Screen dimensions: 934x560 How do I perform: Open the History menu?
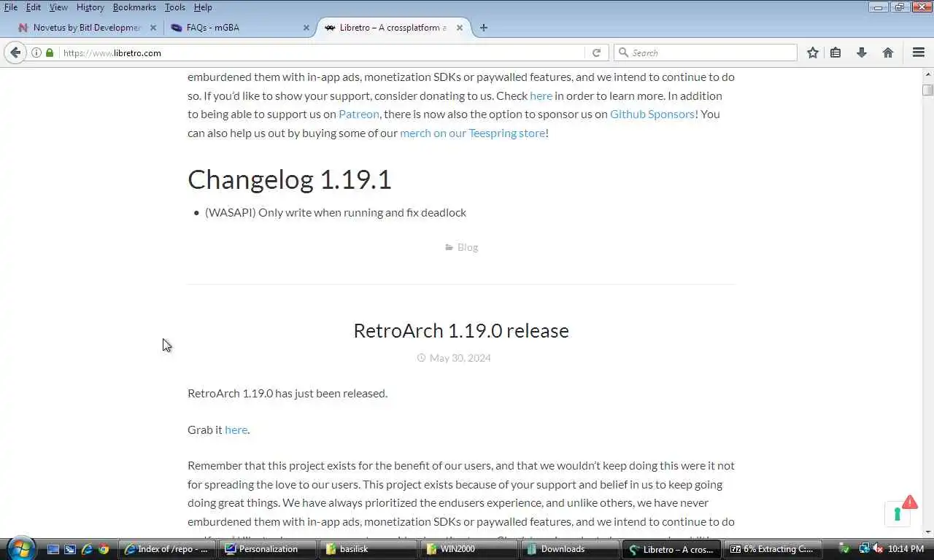point(90,7)
